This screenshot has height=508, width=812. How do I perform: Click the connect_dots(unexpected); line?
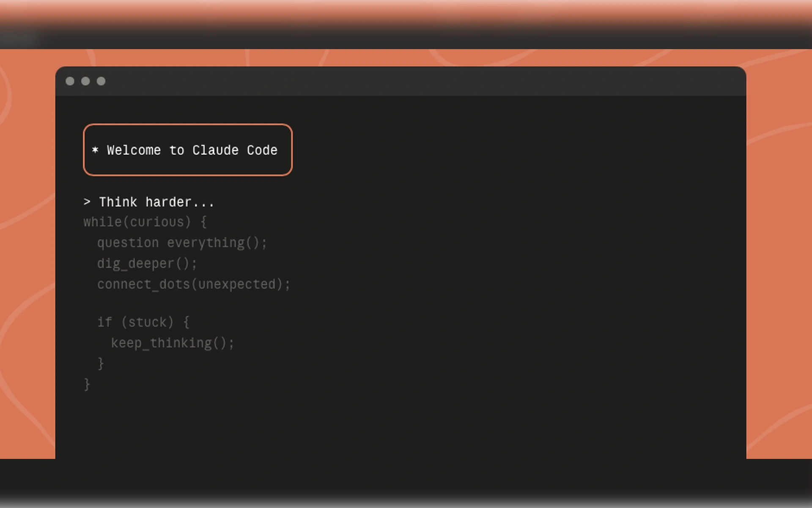coord(194,284)
